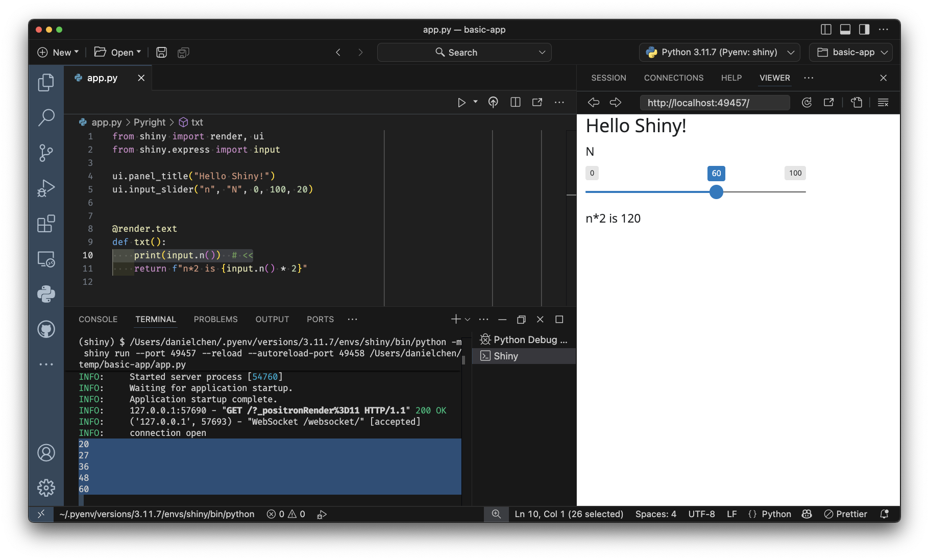This screenshot has width=929, height=560.
Task: Open the Search view in activity bar
Action: coord(46,117)
